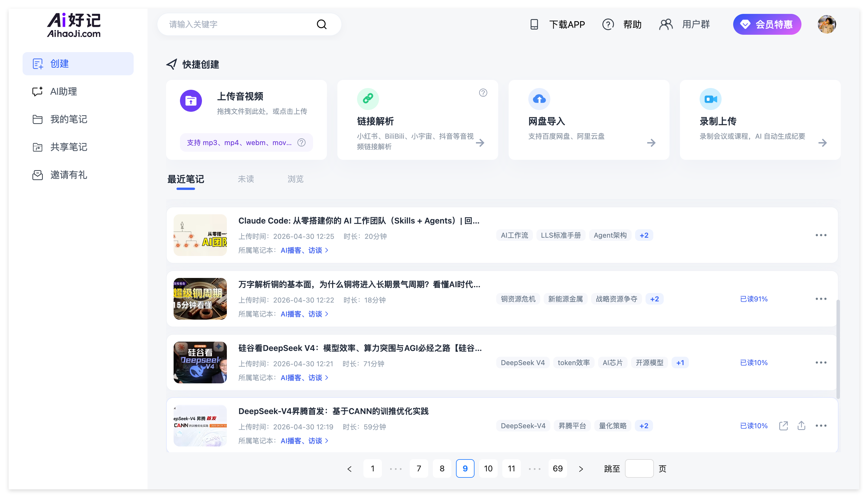Click the 跳至 page number input box
The image size is (868, 498).
(x=639, y=468)
